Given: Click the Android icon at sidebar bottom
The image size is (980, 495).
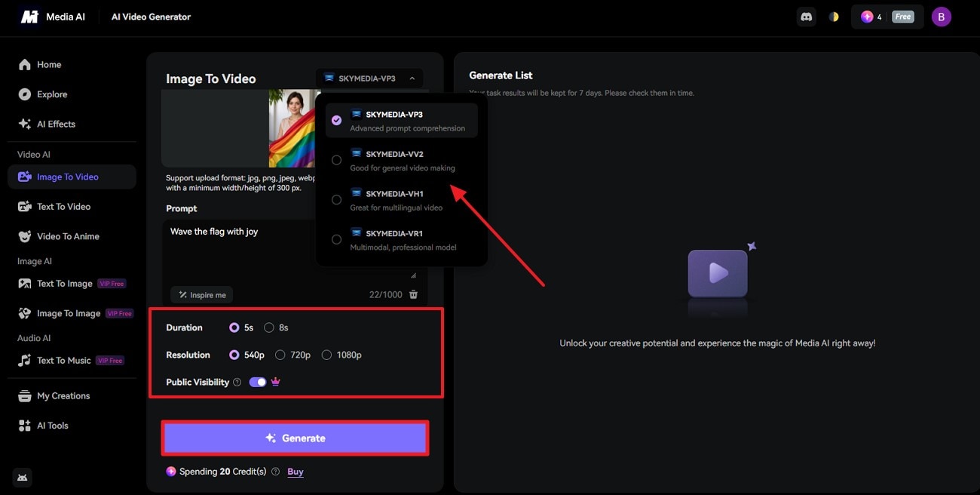Looking at the screenshot, I should (x=23, y=477).
